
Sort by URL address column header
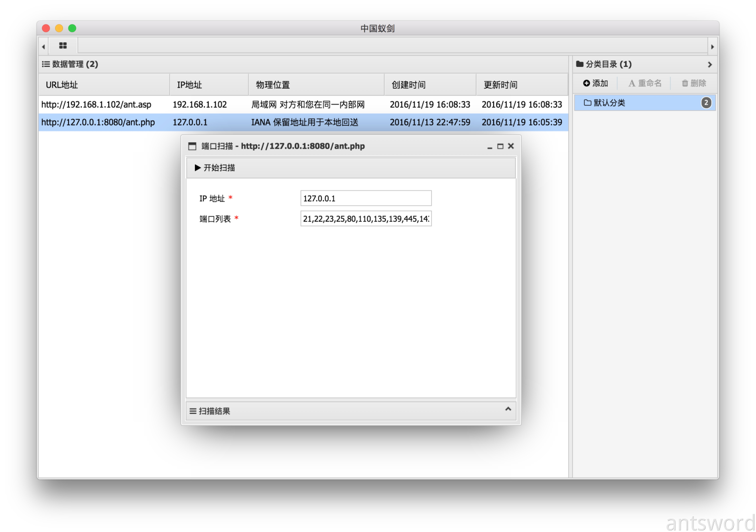click(62, 85)
